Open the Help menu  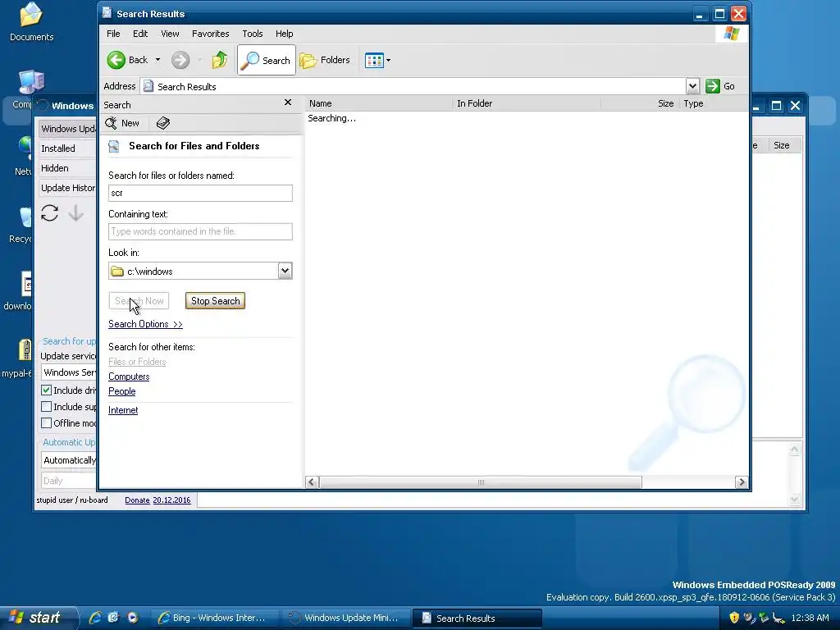[285, 34]
